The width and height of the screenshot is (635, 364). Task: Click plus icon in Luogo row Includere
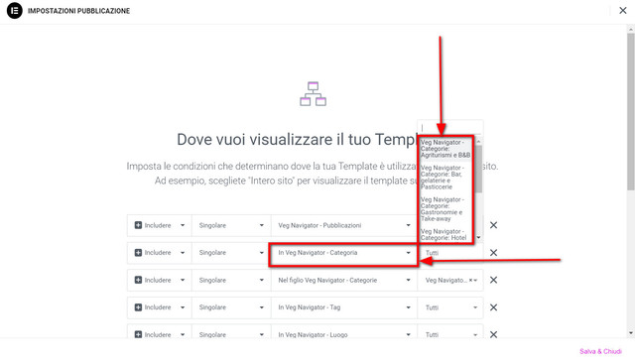[x=138, y=334]
